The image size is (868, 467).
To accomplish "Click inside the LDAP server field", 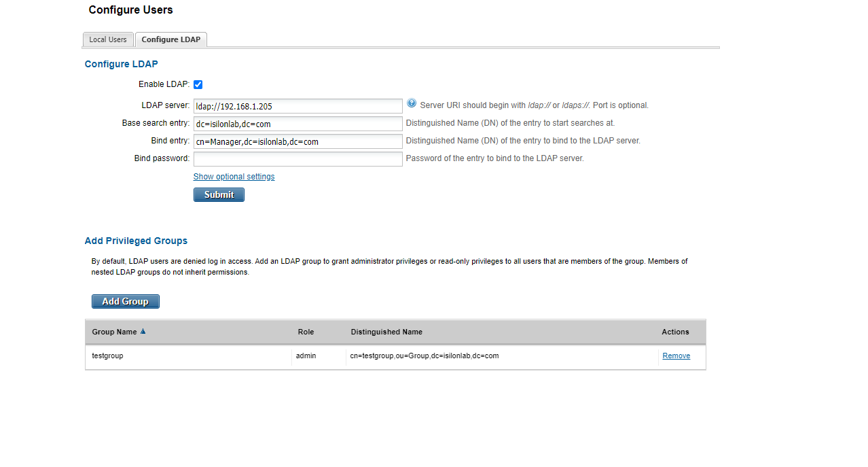I will click(297, 105).
